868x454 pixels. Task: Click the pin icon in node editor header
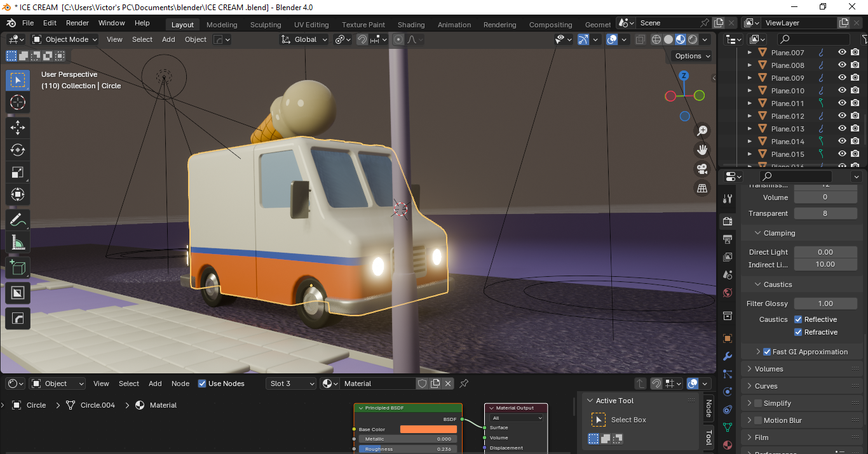[x=464, y=384]
